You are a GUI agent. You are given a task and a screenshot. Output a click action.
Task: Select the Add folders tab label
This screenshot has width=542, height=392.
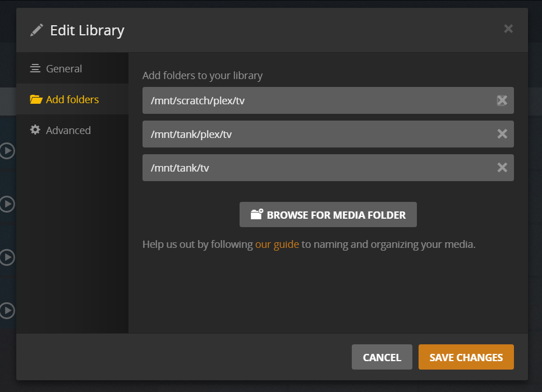click(72, 99)
